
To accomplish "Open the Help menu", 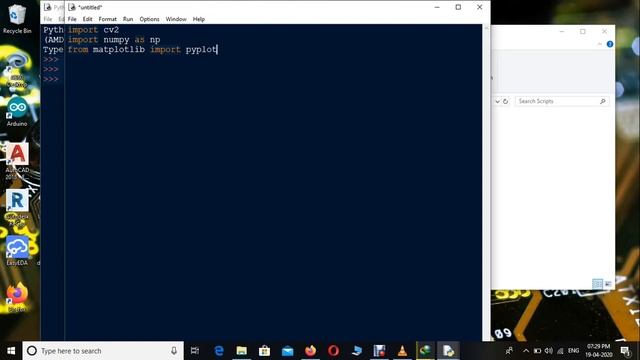I will (x=198, y=19).
